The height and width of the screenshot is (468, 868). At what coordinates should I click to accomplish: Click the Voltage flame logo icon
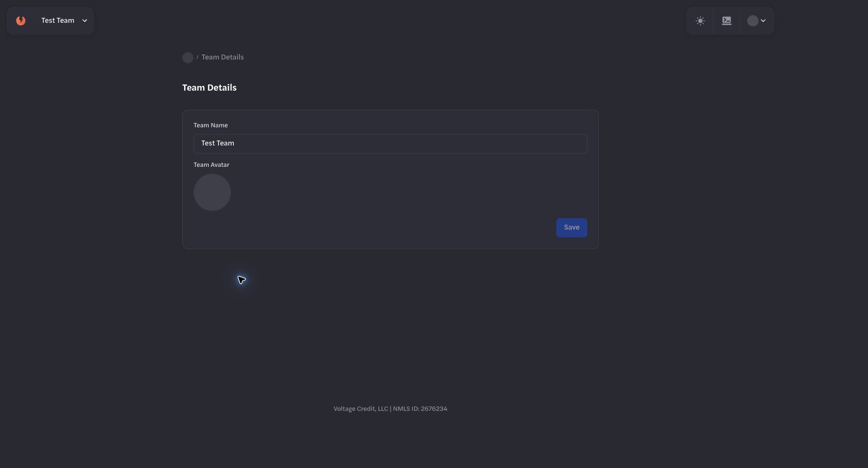21,20
